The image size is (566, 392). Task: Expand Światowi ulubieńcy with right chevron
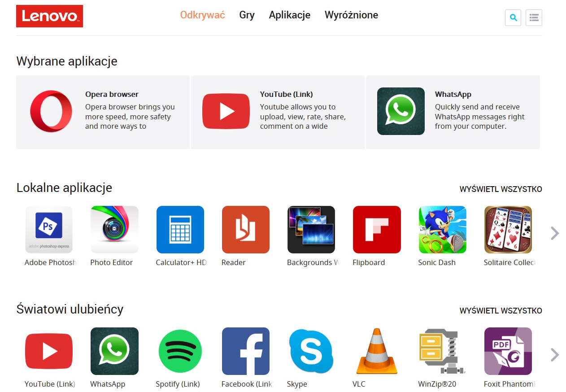coord(555,355)
